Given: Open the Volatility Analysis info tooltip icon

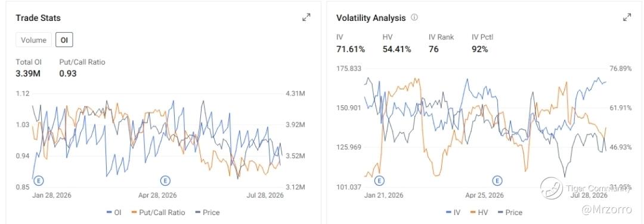Looking at the screenshot, I should point(414,18).
